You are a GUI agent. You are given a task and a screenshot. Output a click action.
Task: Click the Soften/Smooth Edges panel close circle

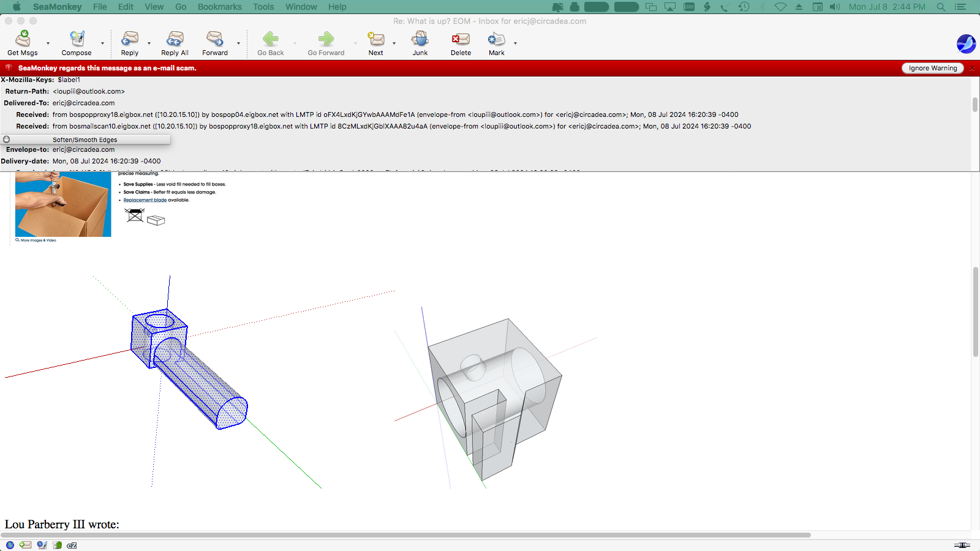[x=7, y=140]
